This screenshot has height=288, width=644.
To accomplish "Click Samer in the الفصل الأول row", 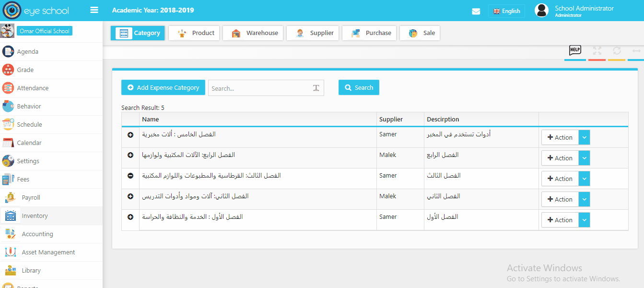I will coord(388,217).
